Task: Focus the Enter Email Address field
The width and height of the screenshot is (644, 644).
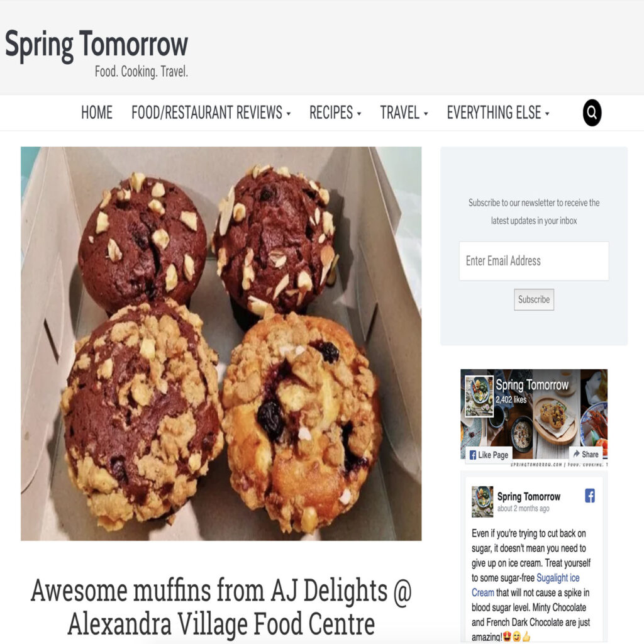Action: click(533, 261)
